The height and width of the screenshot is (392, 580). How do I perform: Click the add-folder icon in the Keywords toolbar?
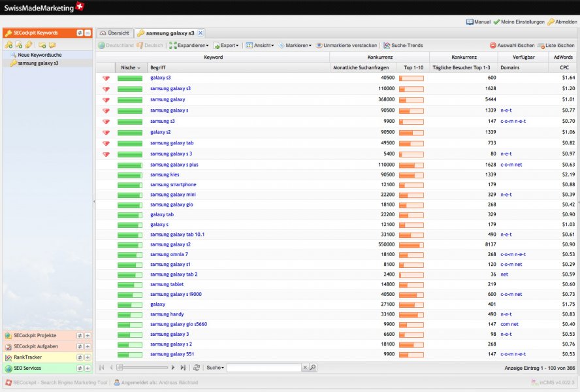point(42,45)
